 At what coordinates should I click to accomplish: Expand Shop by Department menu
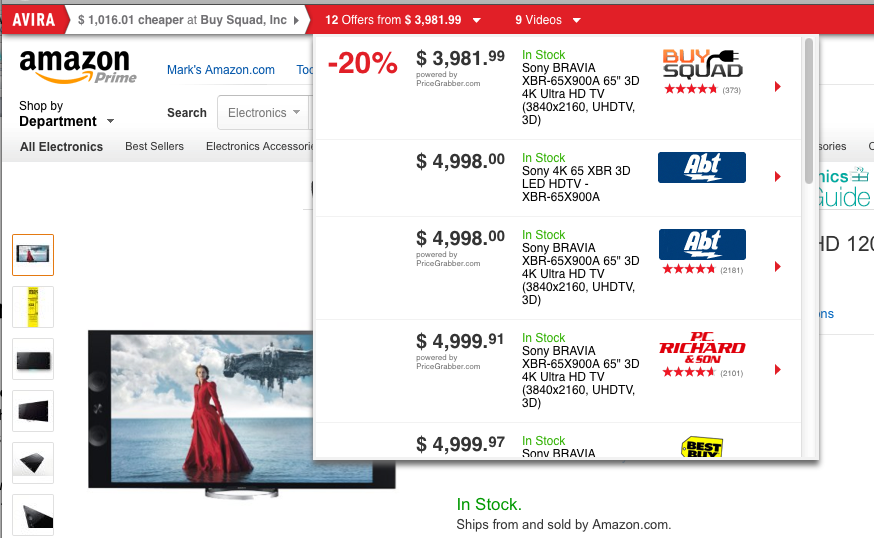point(66,114)
